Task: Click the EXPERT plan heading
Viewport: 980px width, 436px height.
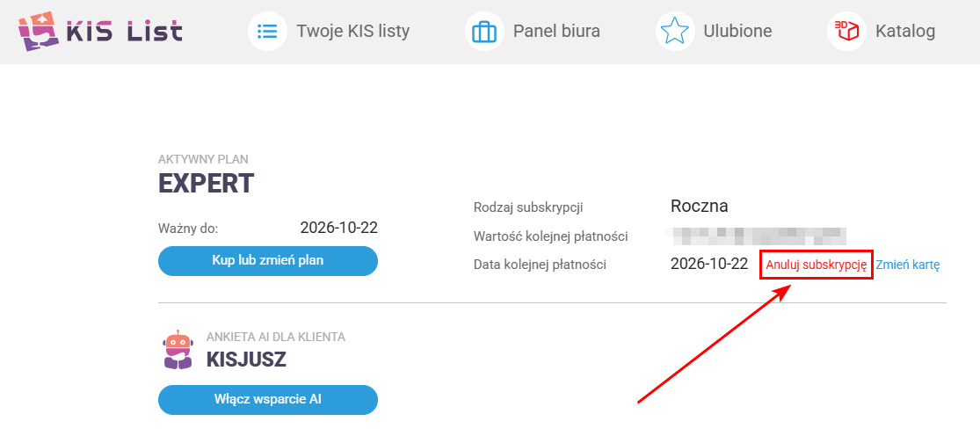Action: [206, 184]
